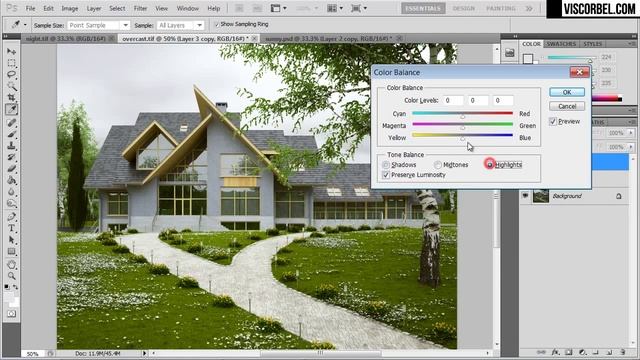Select Shadows tone balance

coord(386,165)
